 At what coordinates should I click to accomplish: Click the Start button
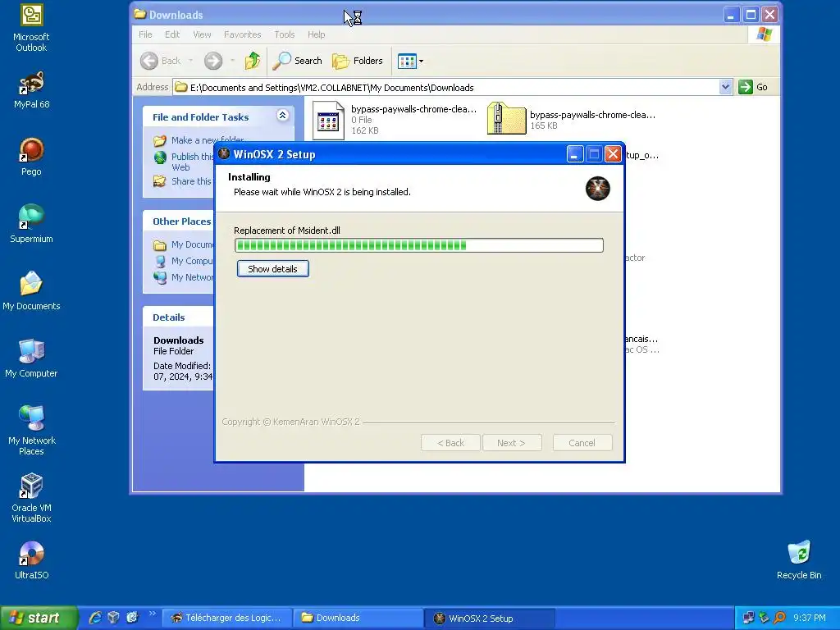pos(39,619)
